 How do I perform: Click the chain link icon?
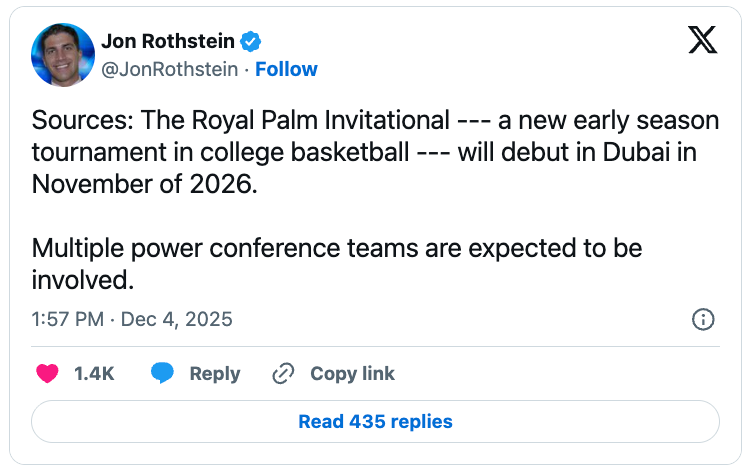click(x=283, y=374)
